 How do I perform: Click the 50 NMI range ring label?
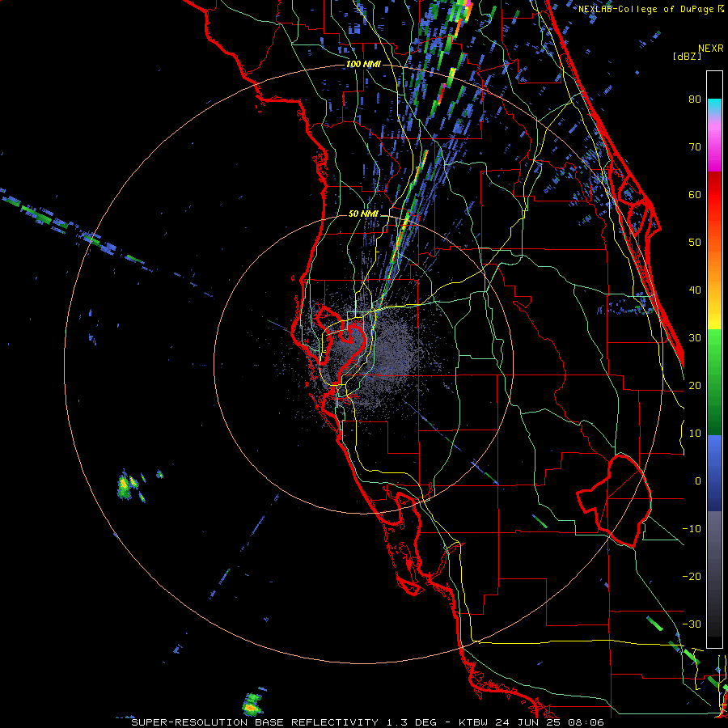point(363,214)
